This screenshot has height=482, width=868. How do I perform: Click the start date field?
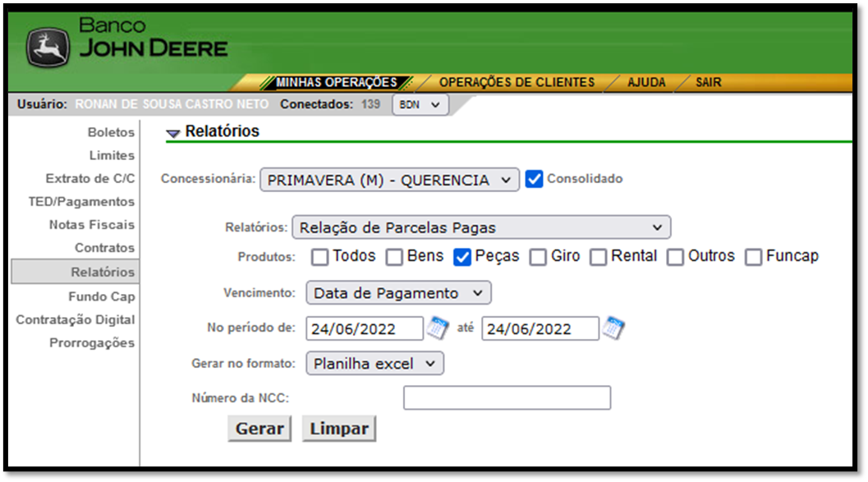365,328
